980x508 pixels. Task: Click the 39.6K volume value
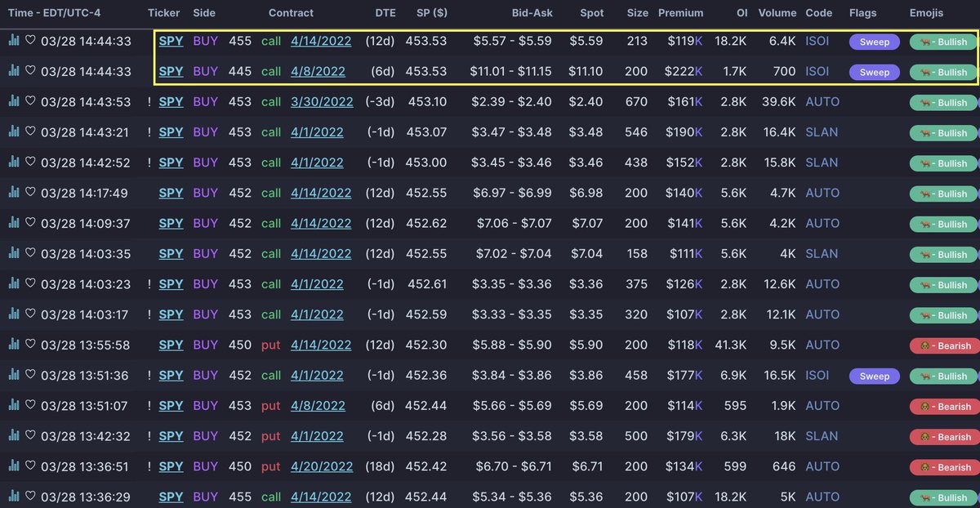click(x=777, y=101)
